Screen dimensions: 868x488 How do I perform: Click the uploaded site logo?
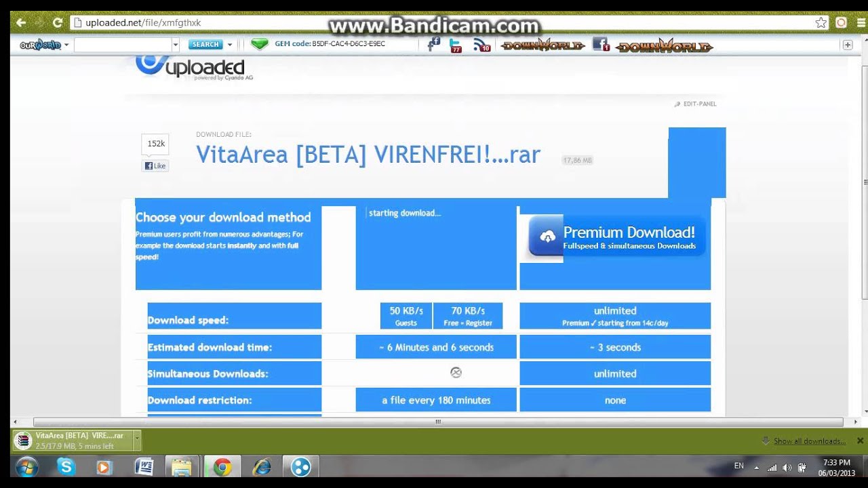click(x=193, y=68)
